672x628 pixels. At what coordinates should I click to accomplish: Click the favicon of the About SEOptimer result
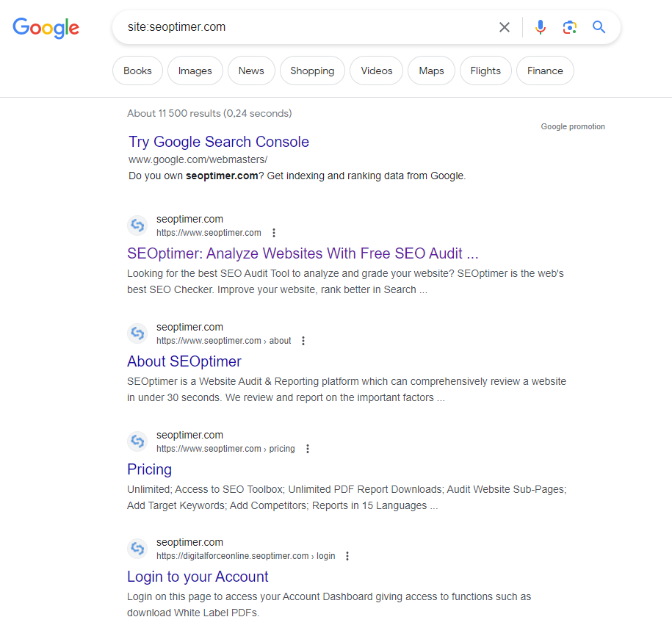tap(137, 333)
